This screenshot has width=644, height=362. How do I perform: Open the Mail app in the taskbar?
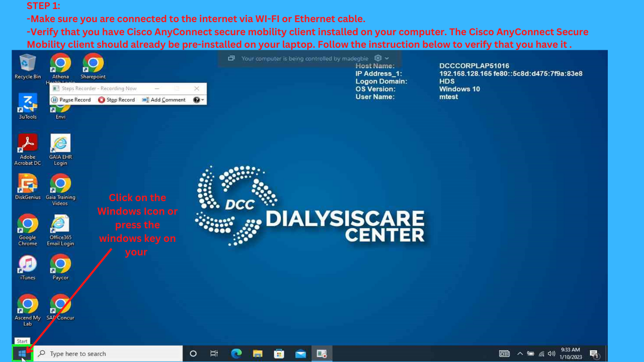300,354
